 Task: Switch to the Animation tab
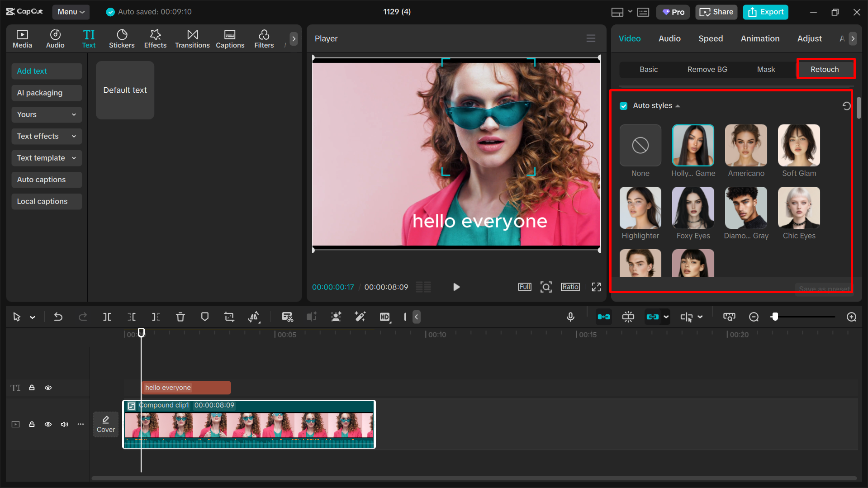760,38
